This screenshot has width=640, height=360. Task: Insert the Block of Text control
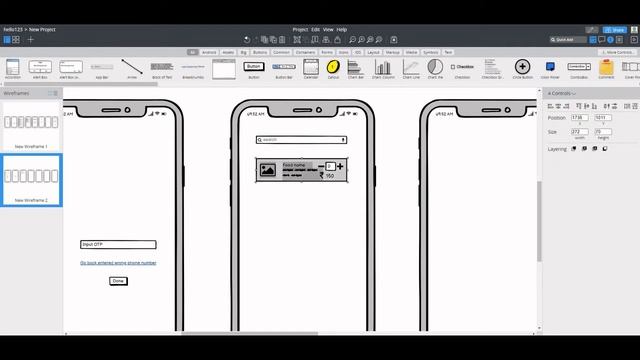(x=162, y=69)
